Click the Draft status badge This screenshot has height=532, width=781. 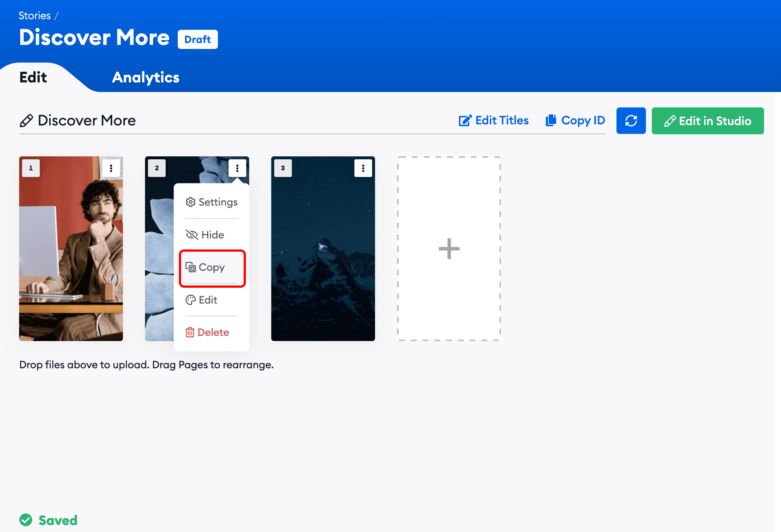tap(198, 39)
